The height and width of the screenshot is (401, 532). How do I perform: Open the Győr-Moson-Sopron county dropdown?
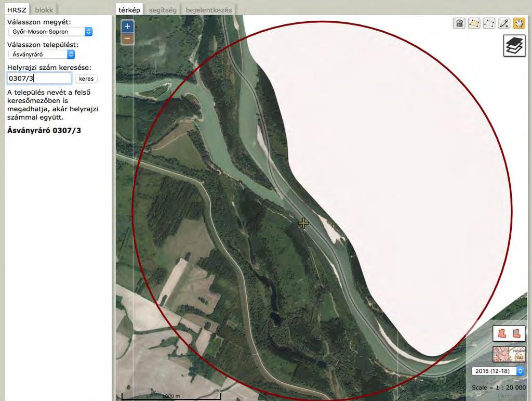click(50, 32)
